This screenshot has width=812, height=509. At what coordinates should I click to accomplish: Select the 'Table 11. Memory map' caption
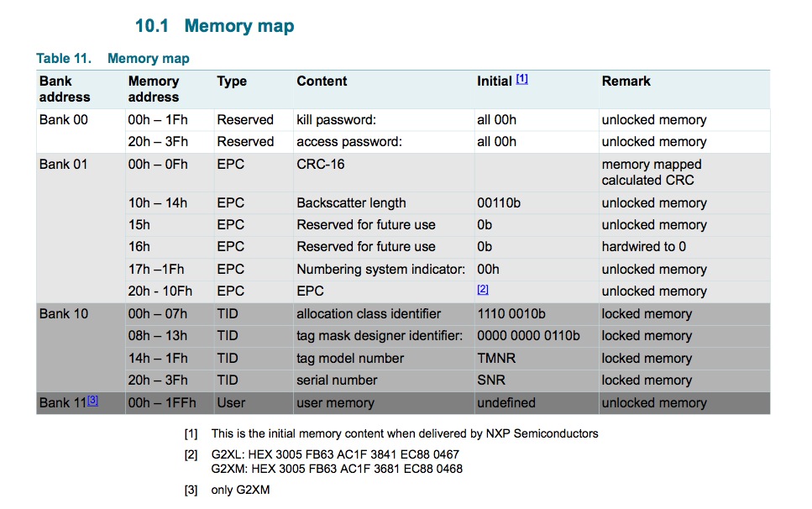(113, 59)
